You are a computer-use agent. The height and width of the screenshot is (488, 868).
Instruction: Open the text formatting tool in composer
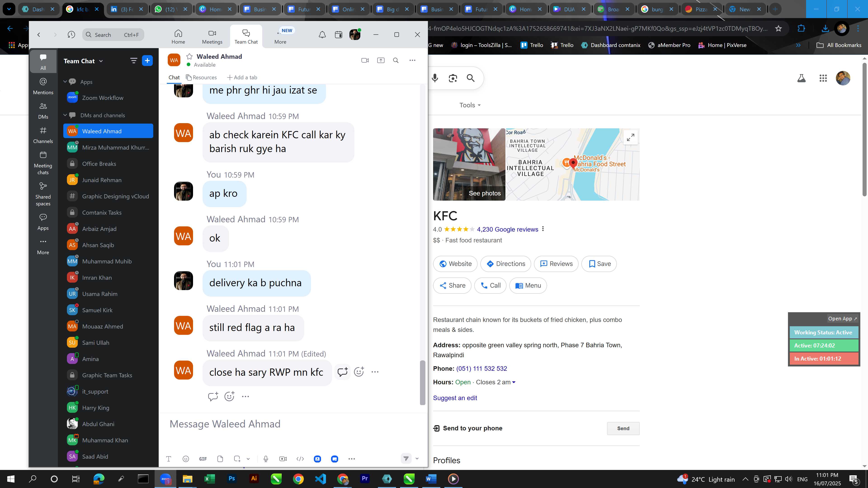168,459
